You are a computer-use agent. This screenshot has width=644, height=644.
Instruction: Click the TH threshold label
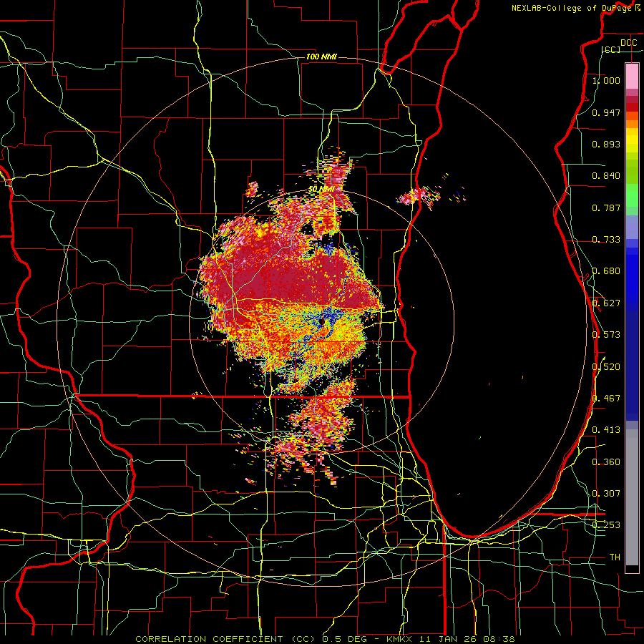coord(615,557)
